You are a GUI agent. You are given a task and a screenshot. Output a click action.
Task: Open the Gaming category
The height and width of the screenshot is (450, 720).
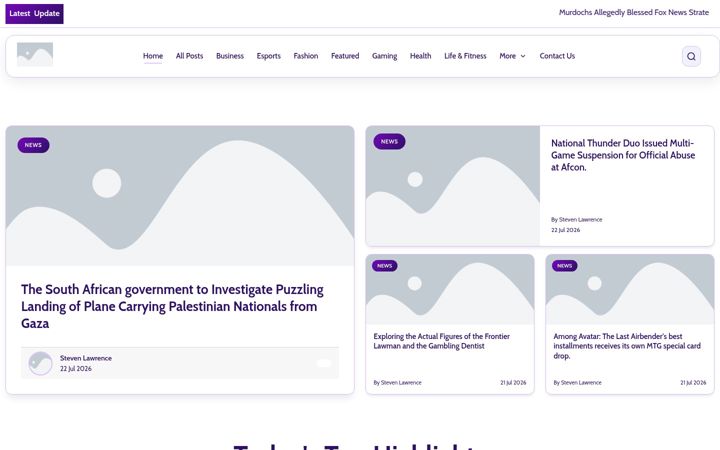click(384, 56)
